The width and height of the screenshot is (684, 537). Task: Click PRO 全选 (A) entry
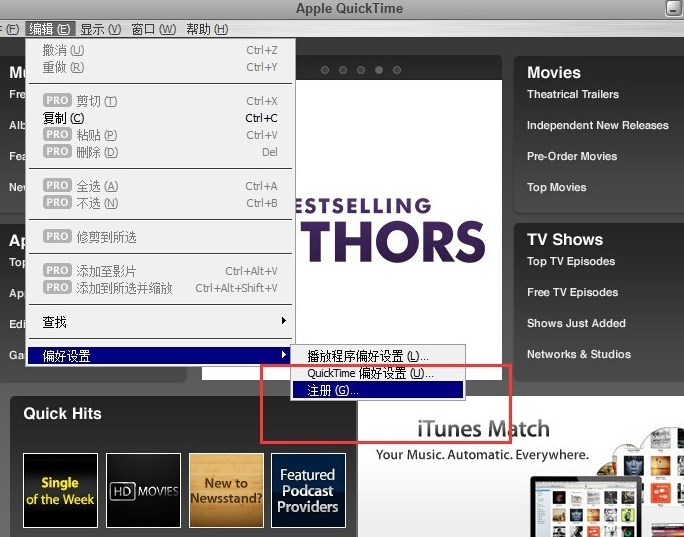pyautogui.click(x=161, y=186)
